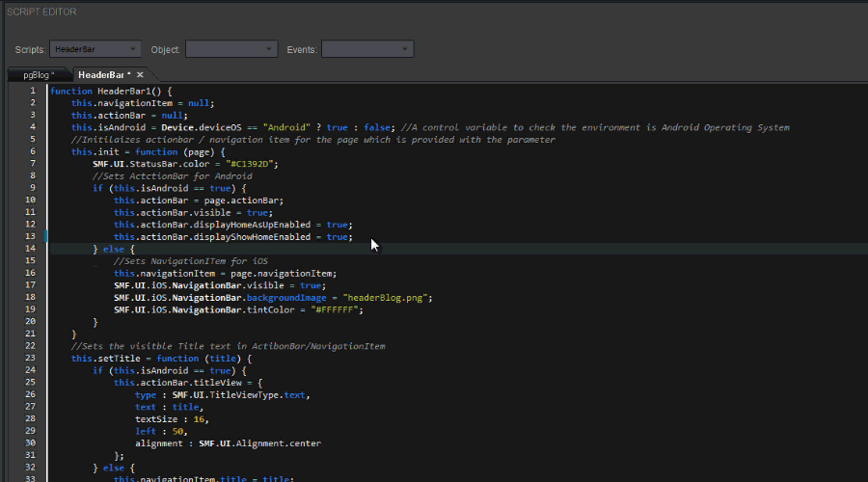Open the Scripts dropdown showing HeaderBar
Viewport: 868px width, 482px height.
[95, 49]
